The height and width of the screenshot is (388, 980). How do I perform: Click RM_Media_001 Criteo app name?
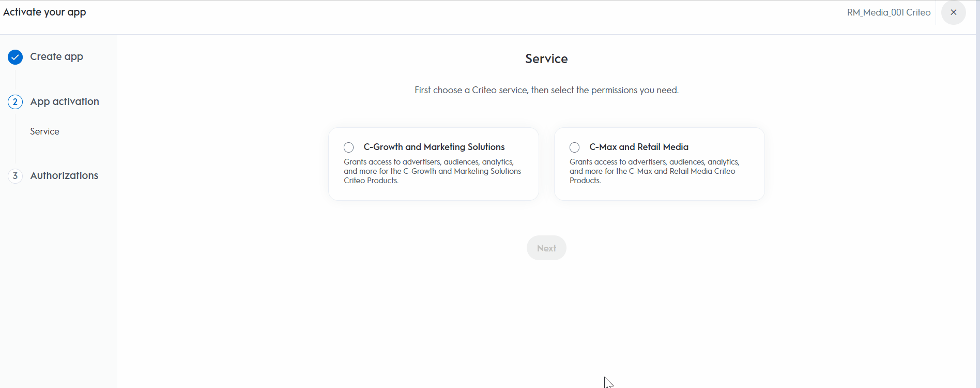[x=889, y=12]
